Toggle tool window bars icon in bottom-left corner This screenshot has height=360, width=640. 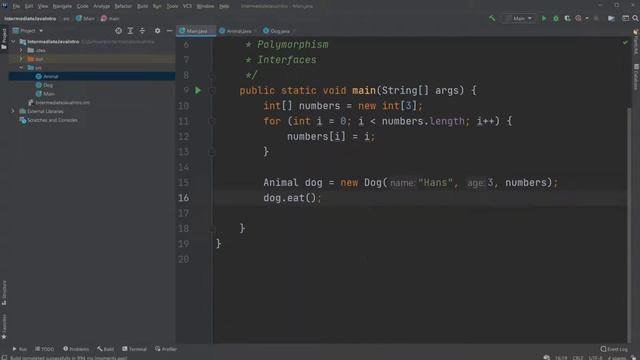tap(4, 357)
